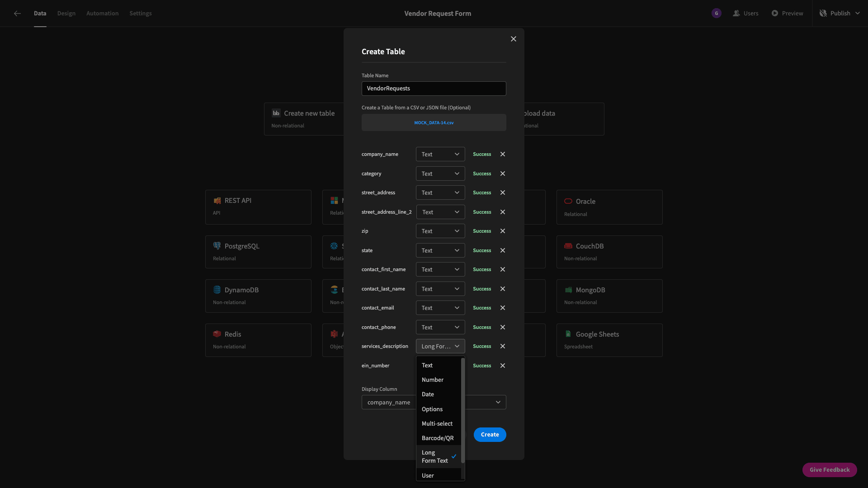Click the ein_number column label
This screenshot has width=868, height=488.
click(x=375, y=366)
